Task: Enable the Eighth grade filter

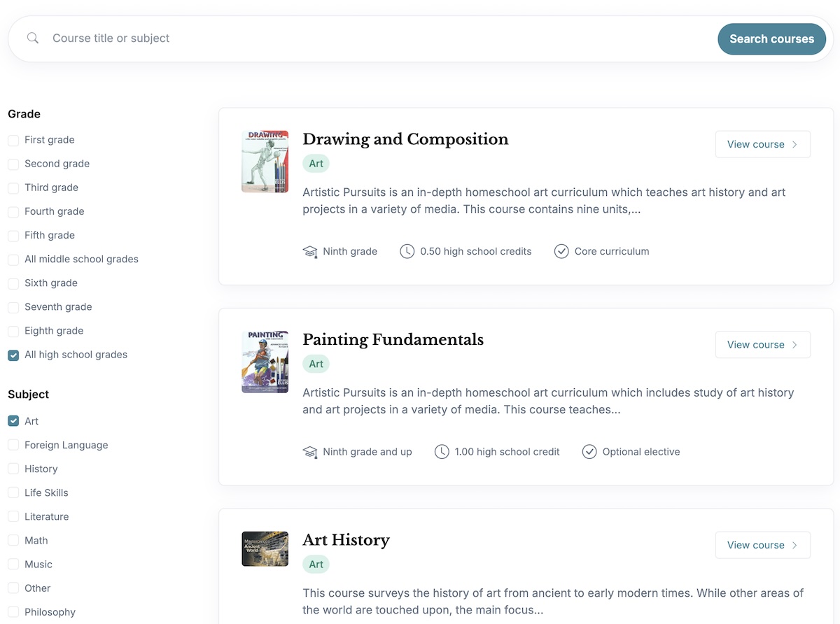Action: coord(13,330)
